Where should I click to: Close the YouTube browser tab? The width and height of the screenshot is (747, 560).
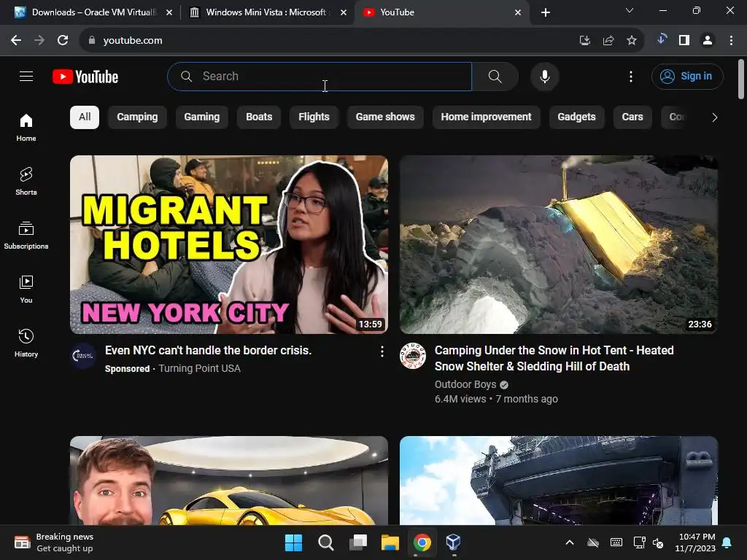point(518,12)
